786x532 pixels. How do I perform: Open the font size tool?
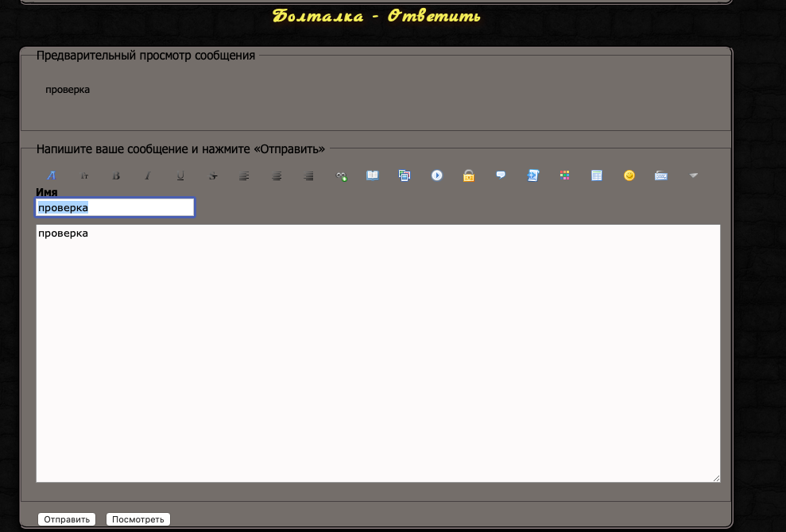[x=84, y=175]
